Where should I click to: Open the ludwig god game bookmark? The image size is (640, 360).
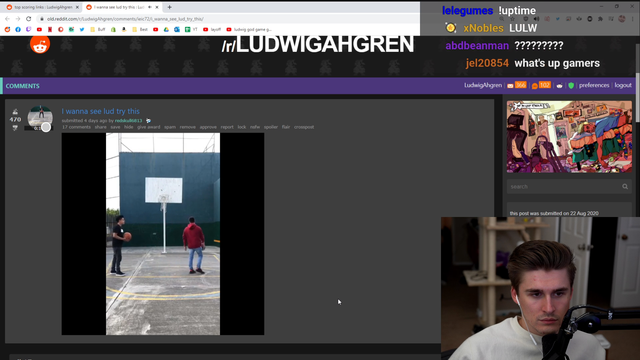tap(249, 29)
